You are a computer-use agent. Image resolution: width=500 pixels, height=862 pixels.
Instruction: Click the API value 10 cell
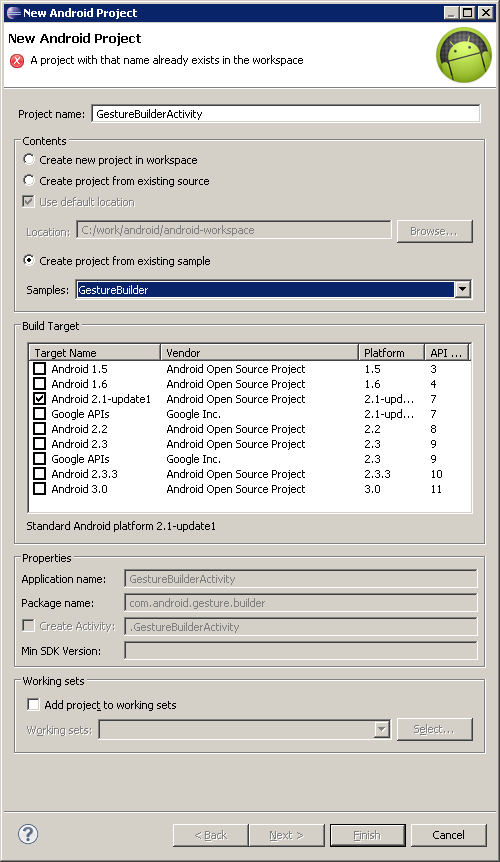tap(436, 474)
